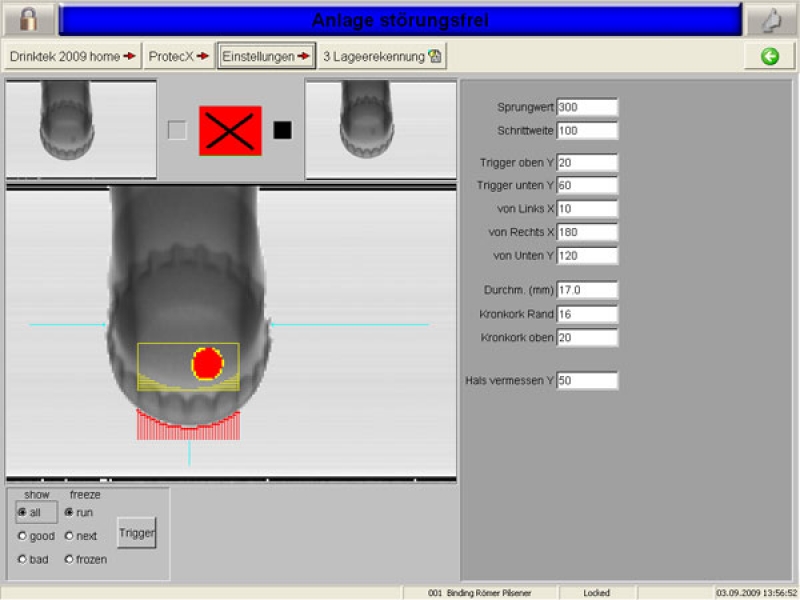
Task: Click the bell icon at top right
Action: (x=771, y=19)
